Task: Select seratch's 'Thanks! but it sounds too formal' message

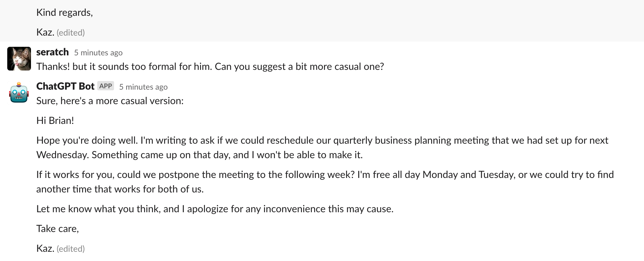Action: point(210,67)
